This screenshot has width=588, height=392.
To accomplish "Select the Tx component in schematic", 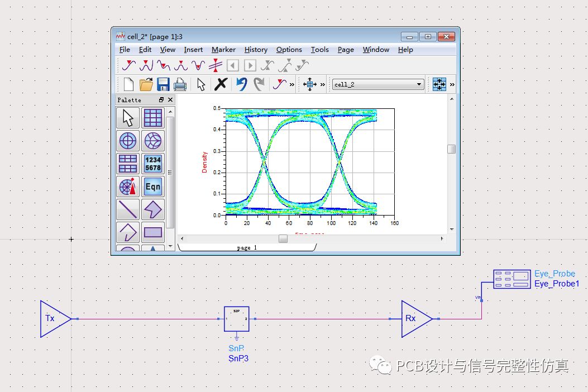I will pyautogui.click(x=55, y=319).
